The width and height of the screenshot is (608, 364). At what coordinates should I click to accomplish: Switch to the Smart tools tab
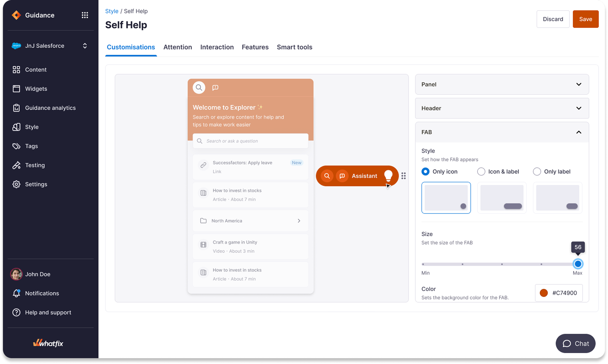294,47
